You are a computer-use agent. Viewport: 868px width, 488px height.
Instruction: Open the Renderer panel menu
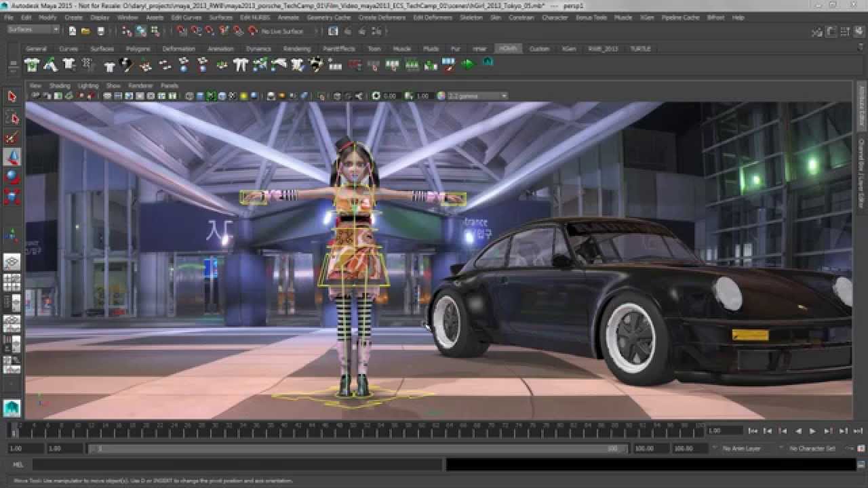(x=140, y=85)
